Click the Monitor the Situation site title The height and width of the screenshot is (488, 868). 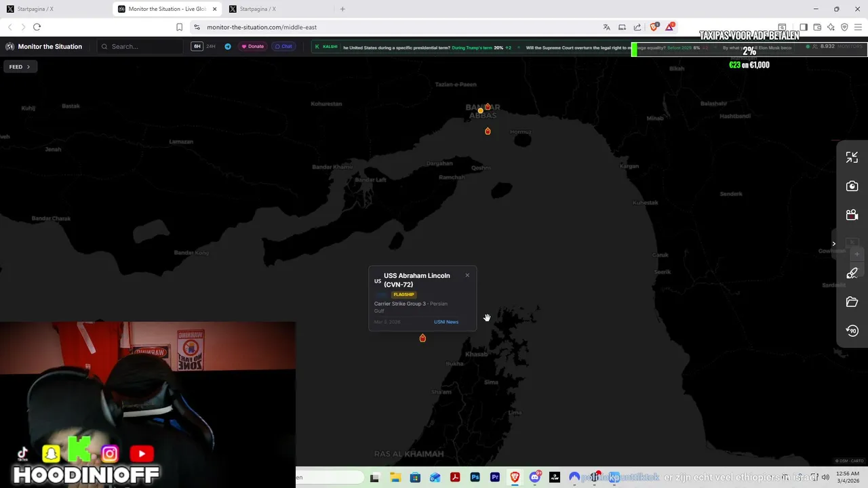tap(50, 47)
